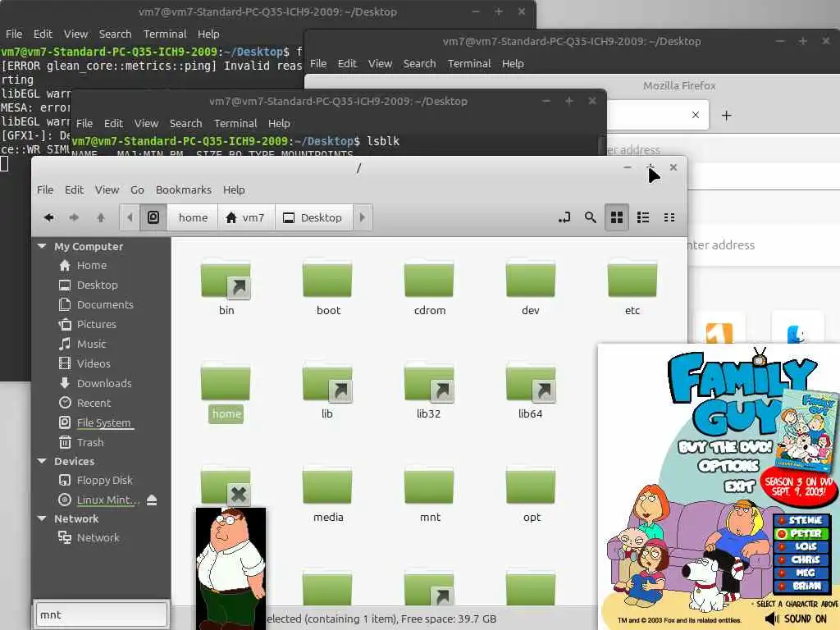
Task: Select the lib32 folder link
Action: tap(428, 392)
